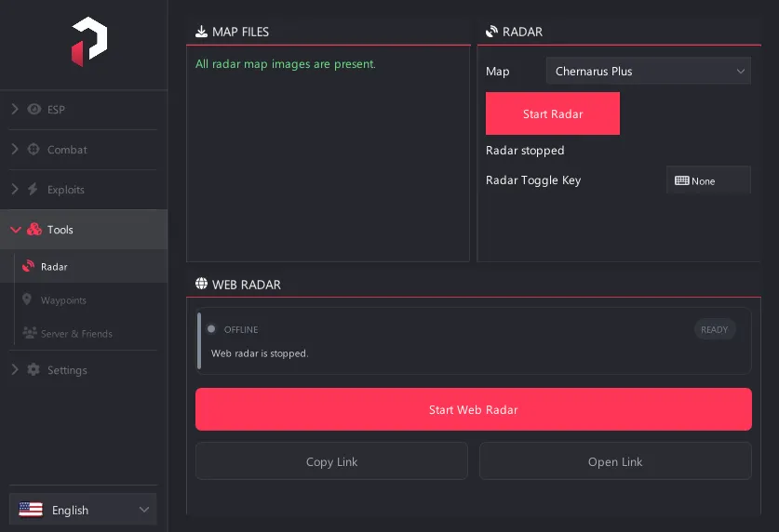Click the Server & Friends people icon

[30, 333]
